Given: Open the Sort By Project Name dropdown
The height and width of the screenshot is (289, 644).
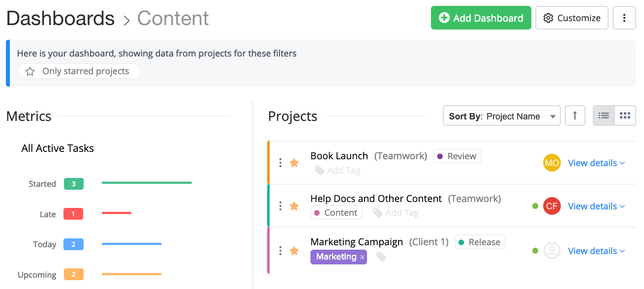Looking at the screenshot, I should point(501,116).
